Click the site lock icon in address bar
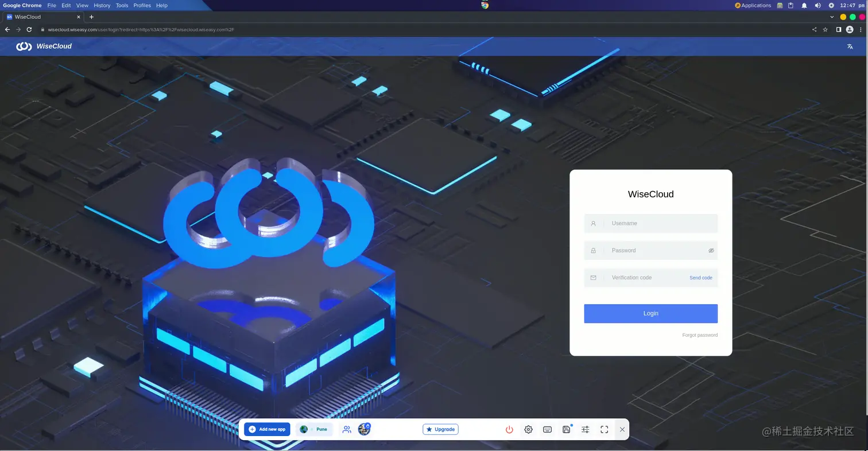 [42, 29]
